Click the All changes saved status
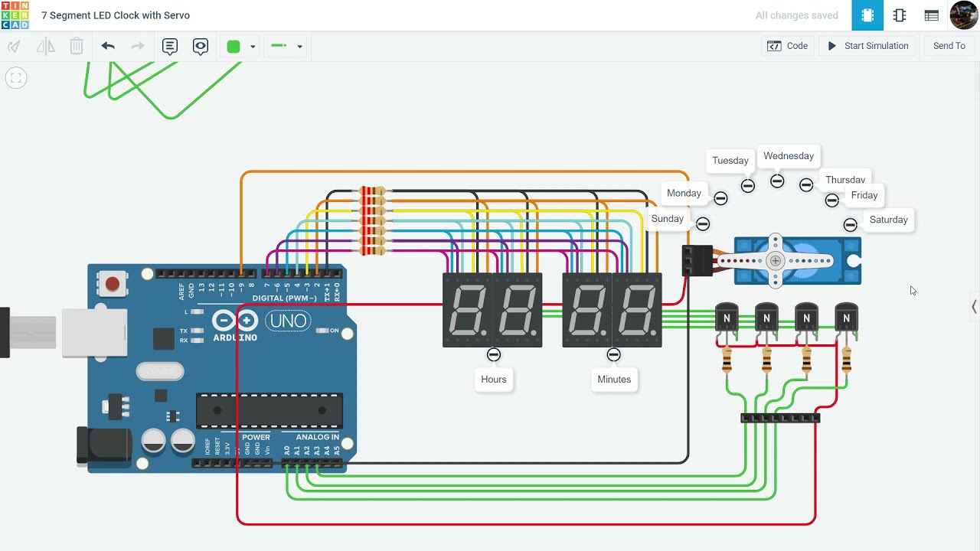Viewport: 980px width, 551px height. [796, 15]
